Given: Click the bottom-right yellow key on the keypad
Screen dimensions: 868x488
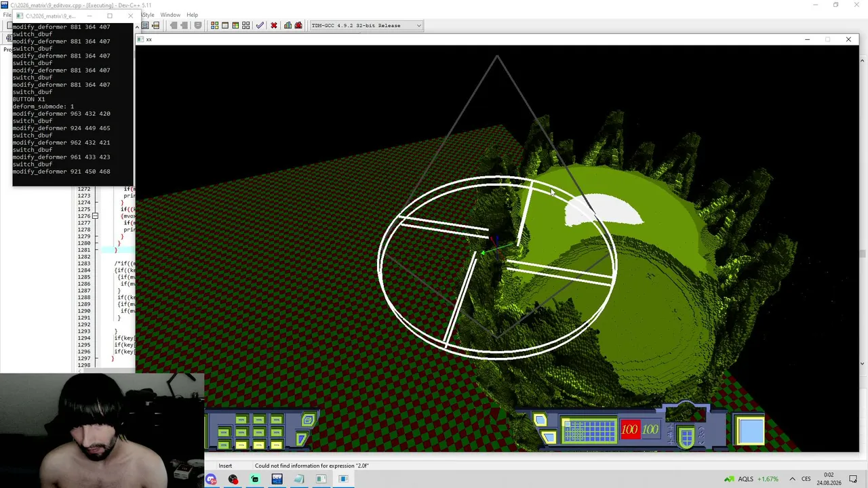Looking at the screenshot, I should pyautogui.click(x=276, y=445).
